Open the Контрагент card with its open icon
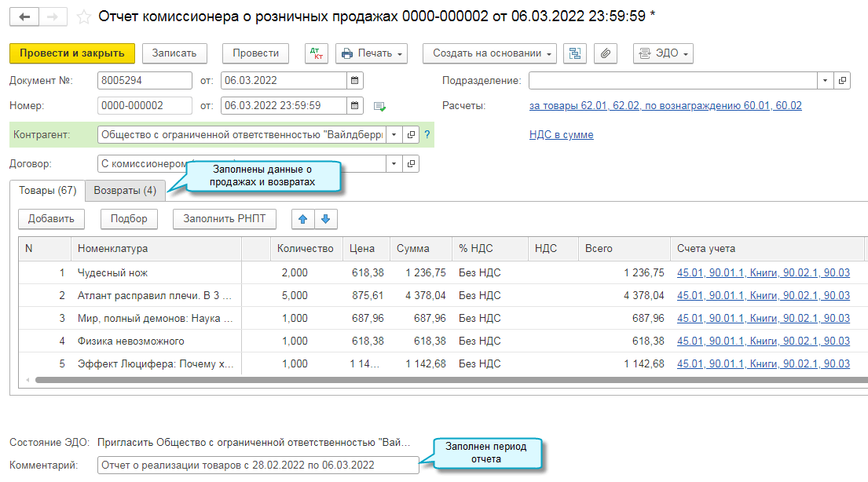868x482 pixels. click(x=411, y=134)
